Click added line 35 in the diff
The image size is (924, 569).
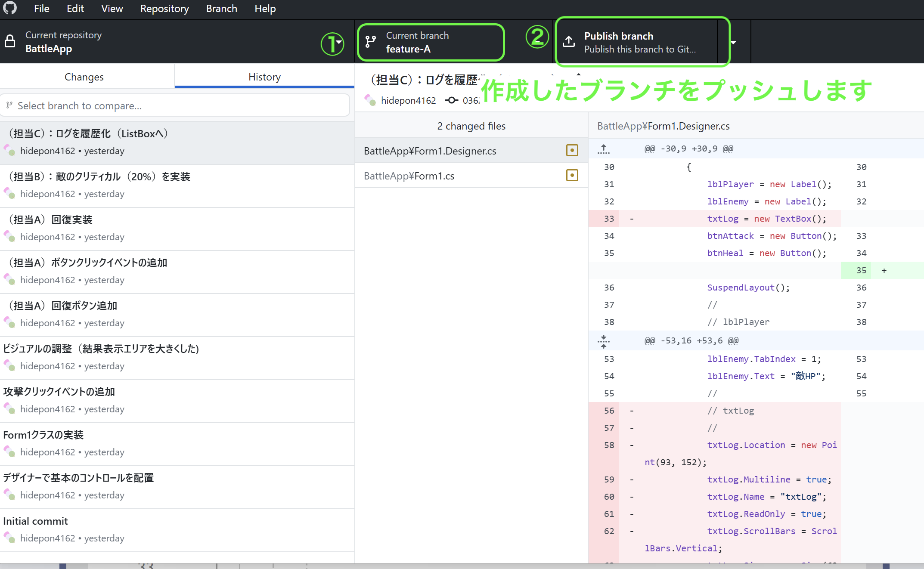tap(882, 270)
